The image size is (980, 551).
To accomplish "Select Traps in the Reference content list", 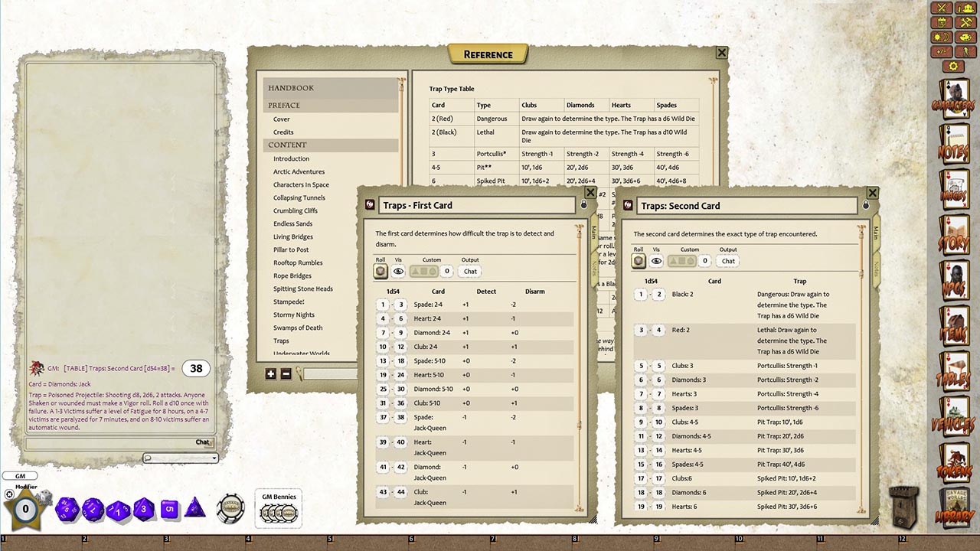I will [281, 341].
